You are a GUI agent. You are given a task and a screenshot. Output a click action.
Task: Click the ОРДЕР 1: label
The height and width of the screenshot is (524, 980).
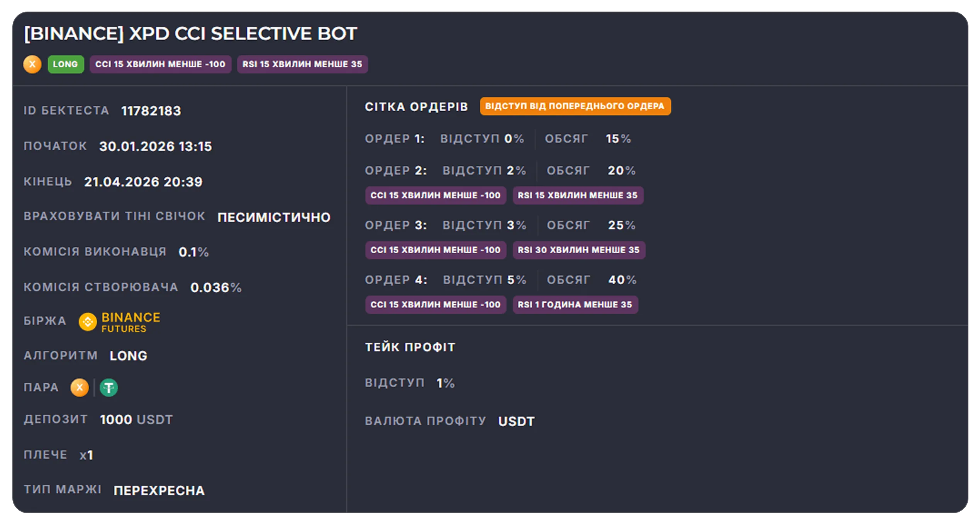[x=395, y=139]
